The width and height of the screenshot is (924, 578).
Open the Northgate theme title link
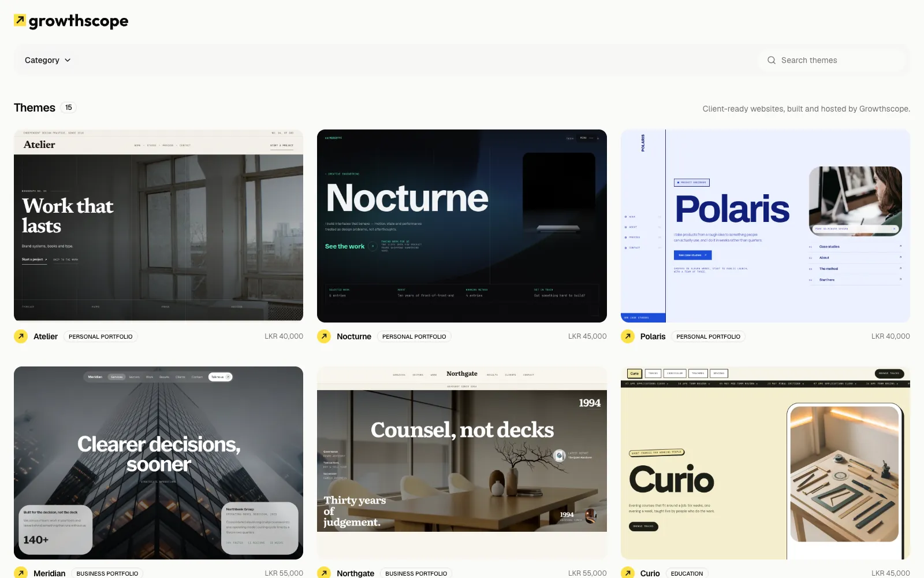pyautogui.click(x=356, y=573)
